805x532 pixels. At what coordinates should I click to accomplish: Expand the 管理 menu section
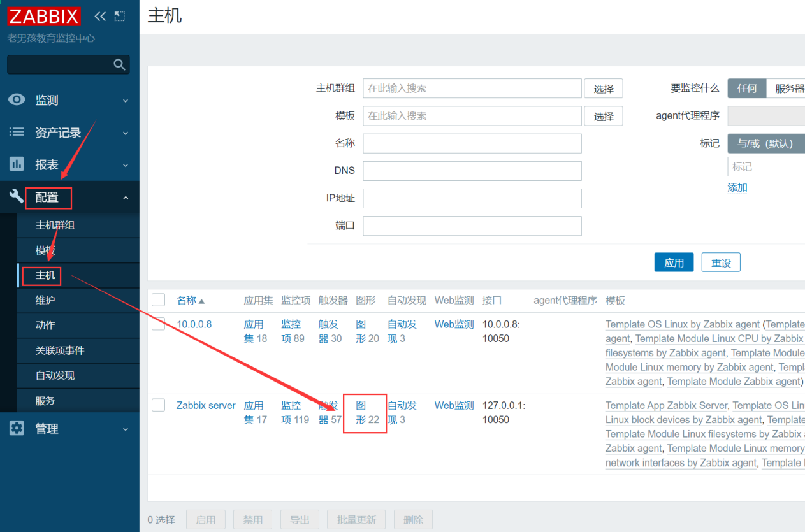click(x=69, y=429)
